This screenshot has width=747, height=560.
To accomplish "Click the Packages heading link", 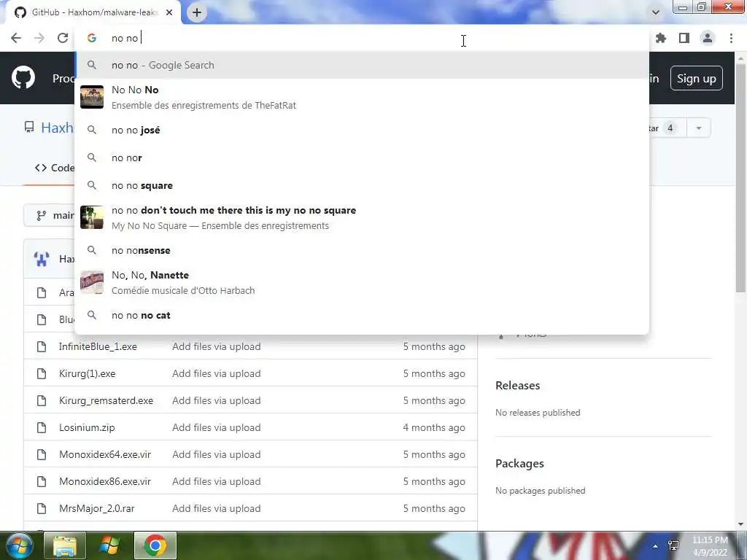I will click(x=519, y=463).
